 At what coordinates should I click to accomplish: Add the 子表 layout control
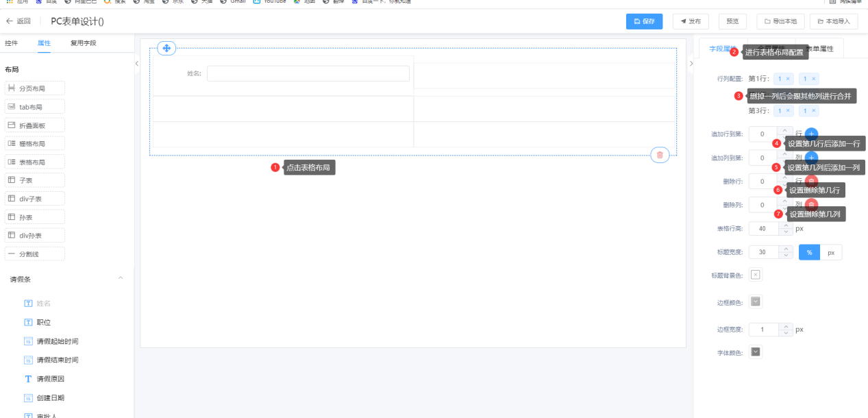[35, 180]
